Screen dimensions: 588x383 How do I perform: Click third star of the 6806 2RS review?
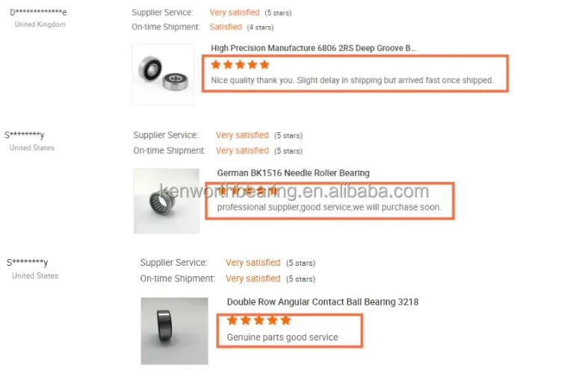tap(240, 64)
